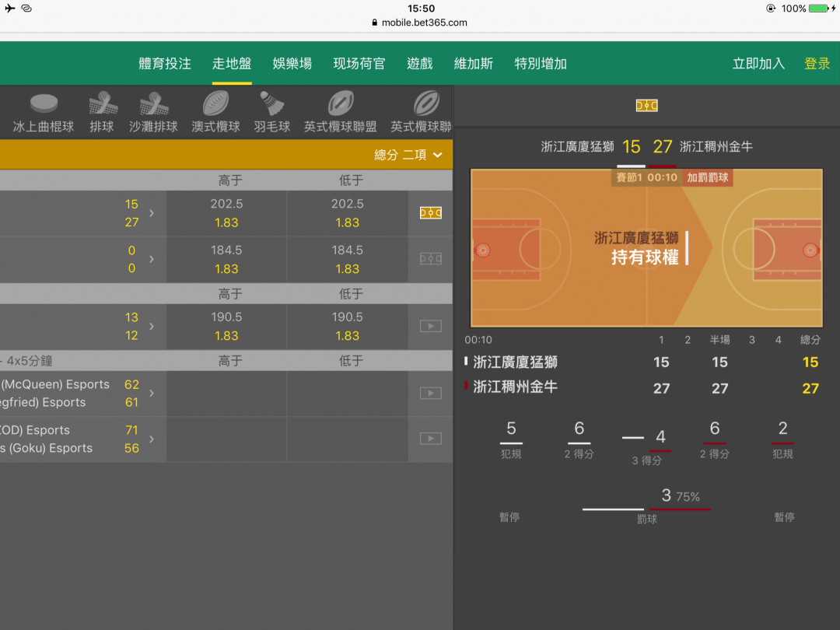Viewport: 840px width, 630px height.
Task: Bet under 202.5 at odds 1.83
Action: tap(348, 213)
